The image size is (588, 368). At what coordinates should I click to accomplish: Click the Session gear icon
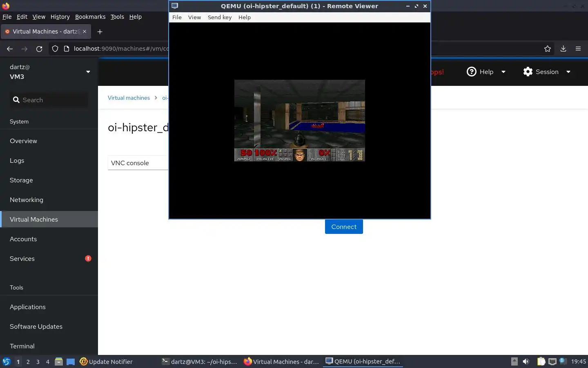tap(528, 72)
